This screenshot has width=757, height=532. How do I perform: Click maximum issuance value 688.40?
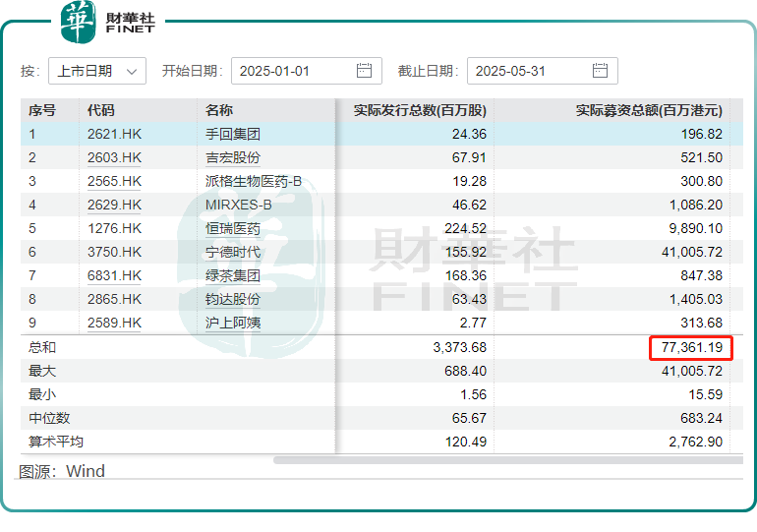point(465,372)
